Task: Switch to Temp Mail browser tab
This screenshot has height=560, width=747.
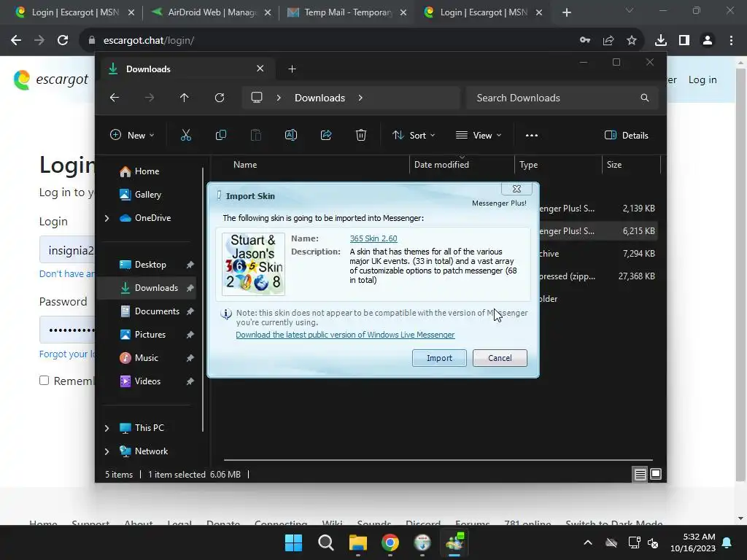Action: [x=347, y=12]
